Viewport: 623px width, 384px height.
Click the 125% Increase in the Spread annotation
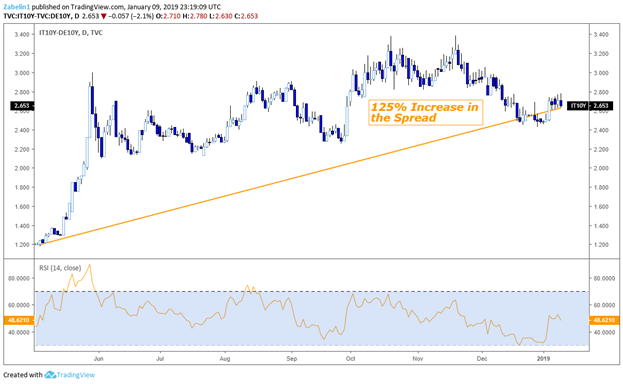425,112
